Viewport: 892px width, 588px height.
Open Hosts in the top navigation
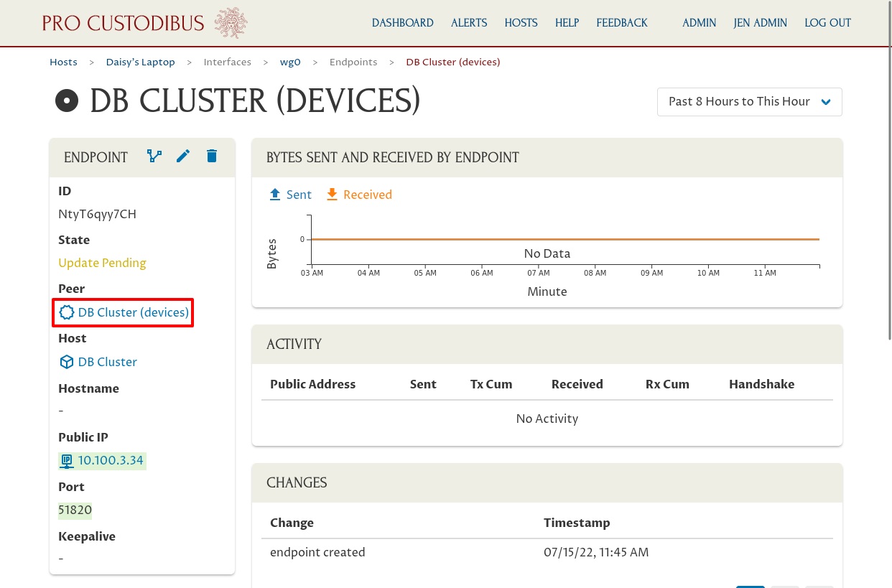tap(521, 23)
